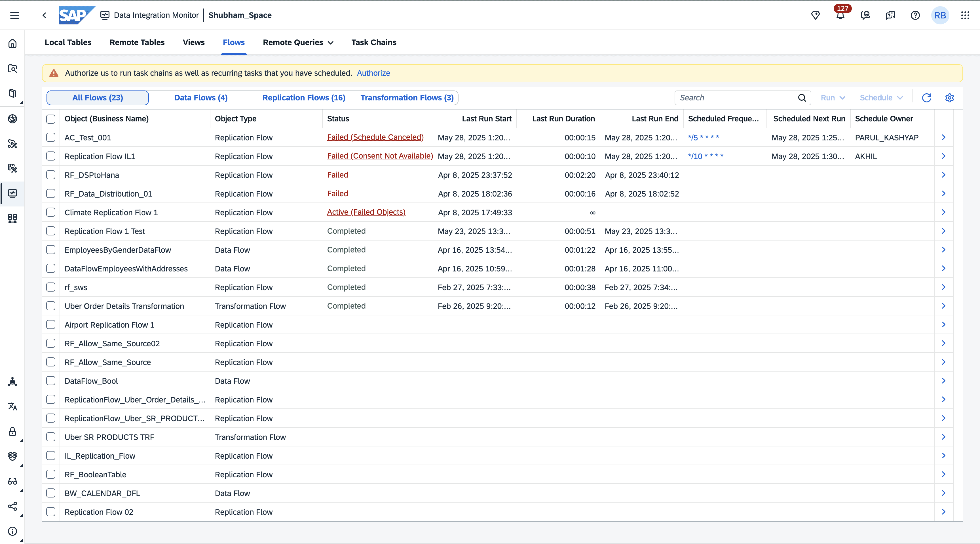Toggle the select-all header checkbox
Image resolution: width=980 pixels, height=544 pixels.
(x=50, y=119)
